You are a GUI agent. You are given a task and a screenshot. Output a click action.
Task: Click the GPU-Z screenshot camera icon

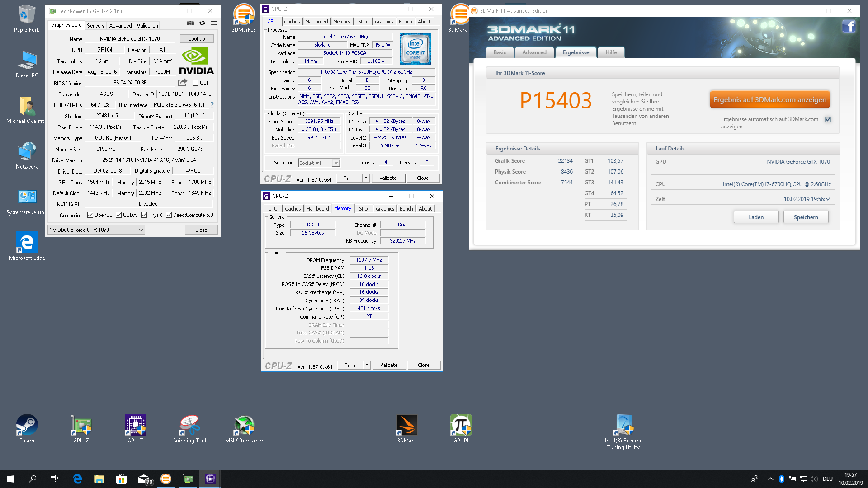[x=190, y=23]
